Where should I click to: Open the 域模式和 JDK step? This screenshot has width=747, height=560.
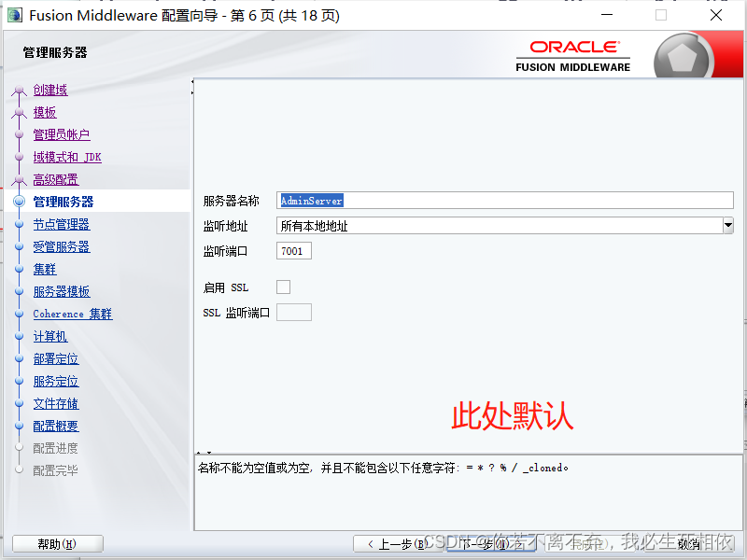[67, 157]
